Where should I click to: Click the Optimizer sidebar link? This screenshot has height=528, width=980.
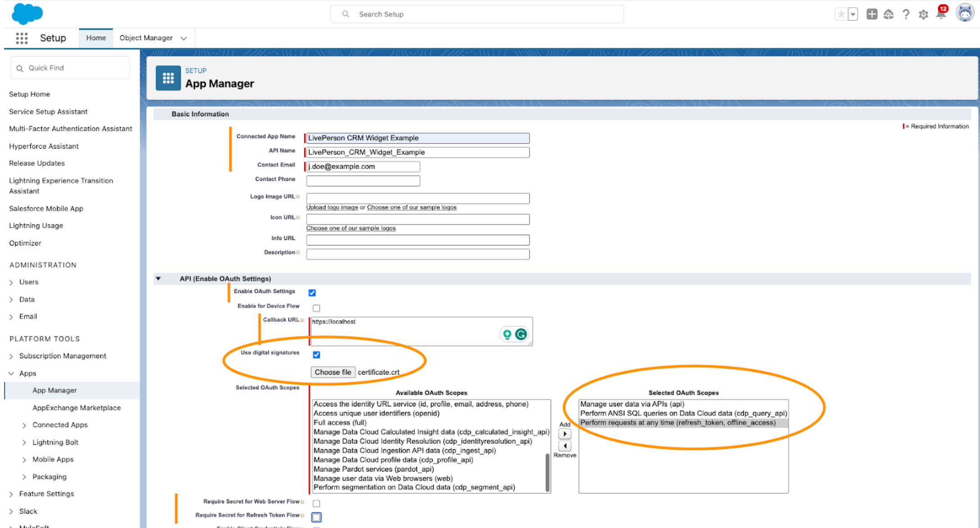(25, 243)
